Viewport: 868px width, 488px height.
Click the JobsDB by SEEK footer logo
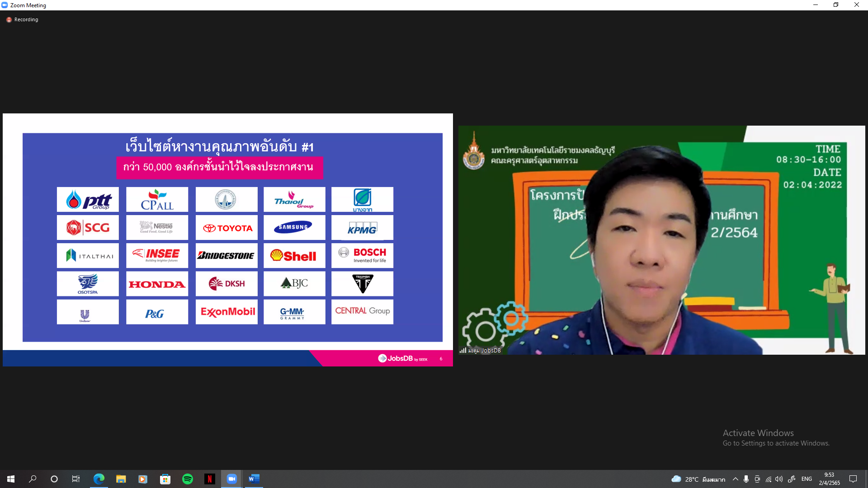click(402, 358)
